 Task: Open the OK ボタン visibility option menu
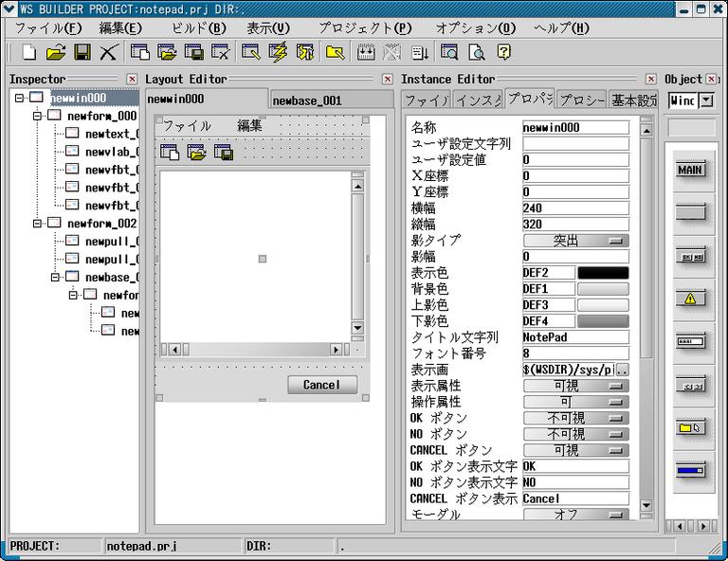click(576, 418)
